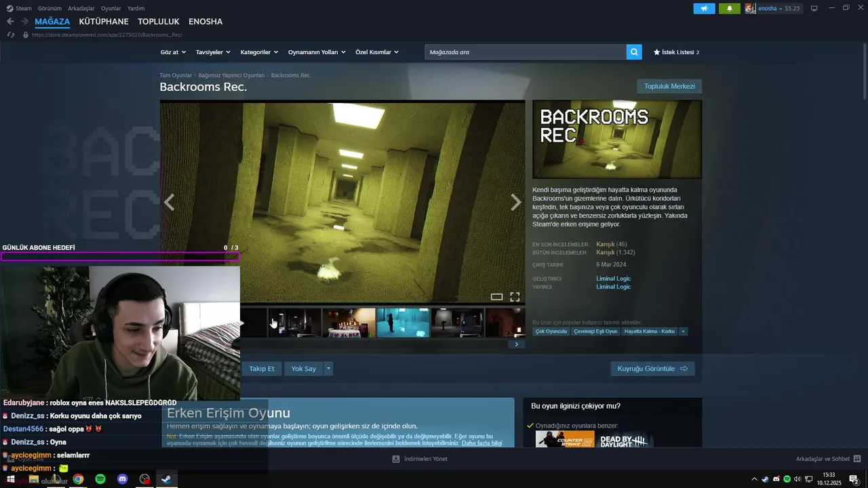The width and height of the screenshot is (868, 488).
Task: Click the magnifier search button in store
Action: pos(634,52)
